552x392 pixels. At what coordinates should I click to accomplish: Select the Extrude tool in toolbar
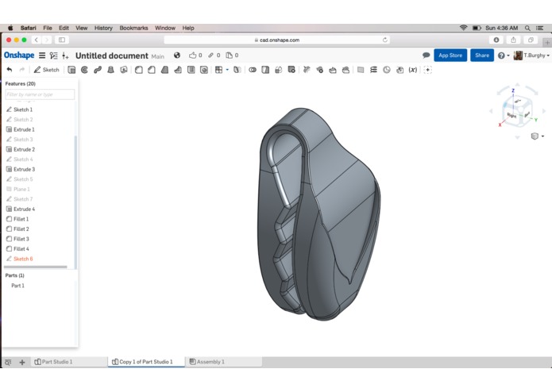pyautogui.click(x=71, y=70)
